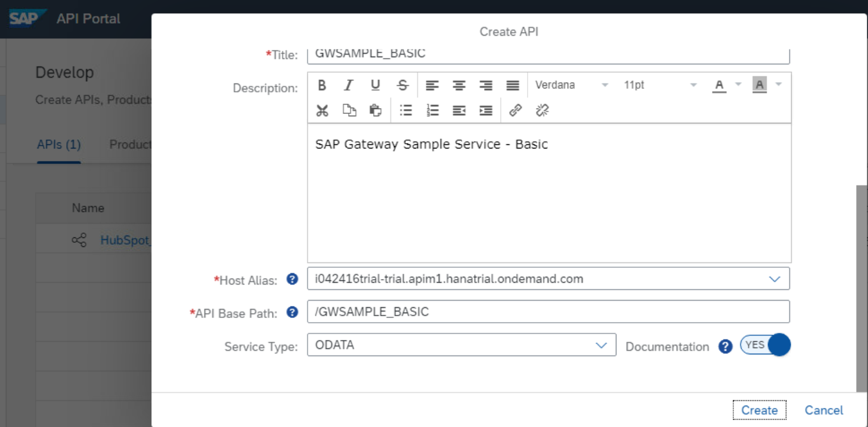Toggle italic formatting in description editor

coord(349,85)
